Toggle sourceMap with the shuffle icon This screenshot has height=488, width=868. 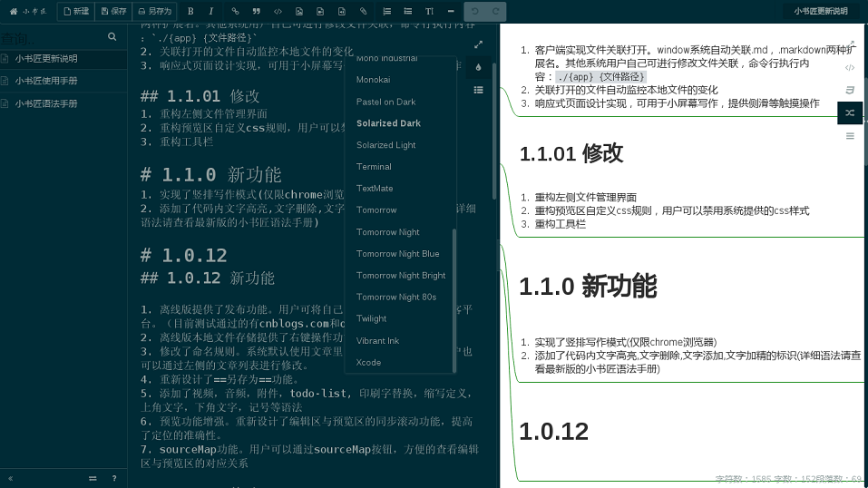click(850, 113)
